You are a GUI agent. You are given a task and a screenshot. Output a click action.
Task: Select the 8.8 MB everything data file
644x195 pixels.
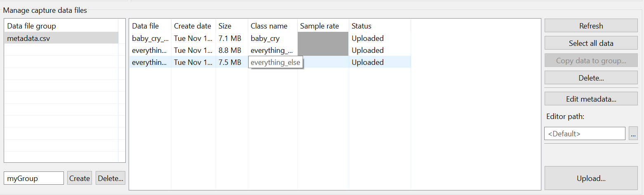point(150,50)
